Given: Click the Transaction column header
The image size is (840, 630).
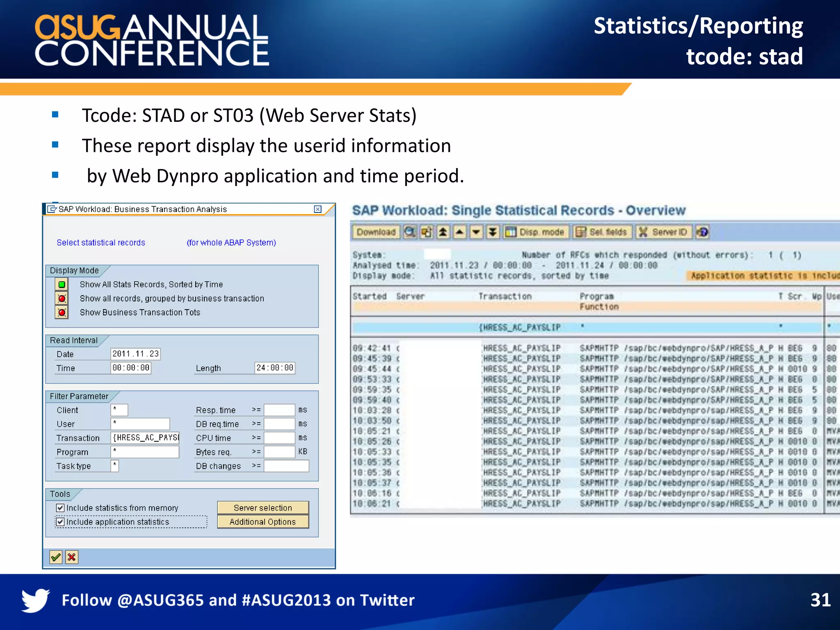Looking at the screenshot, I should 505,296.
